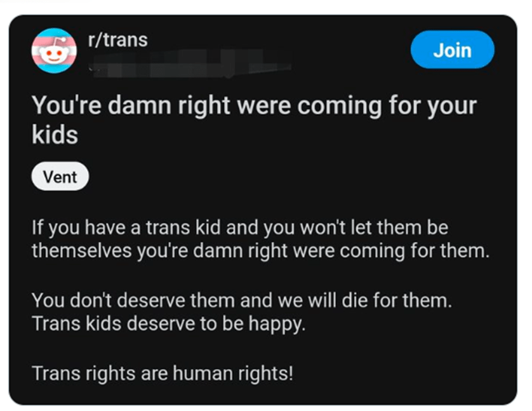Screen dimensions: 532x411
Task: Click the line starting "If you have a trans kid"
Action: (240, 227)
